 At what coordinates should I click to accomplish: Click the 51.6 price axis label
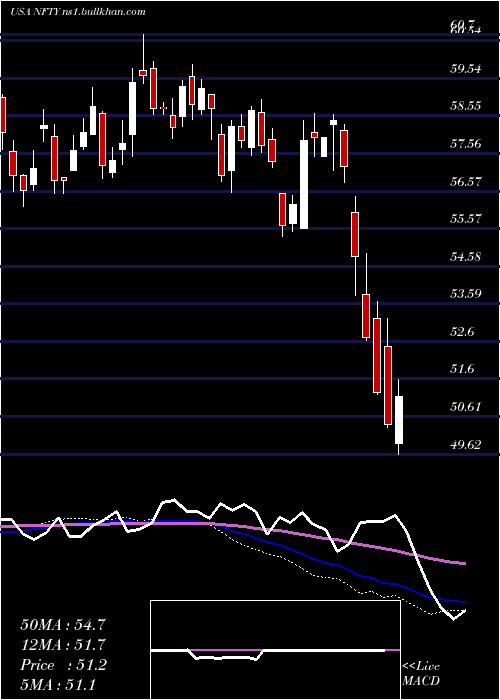[x=462, y=369]
